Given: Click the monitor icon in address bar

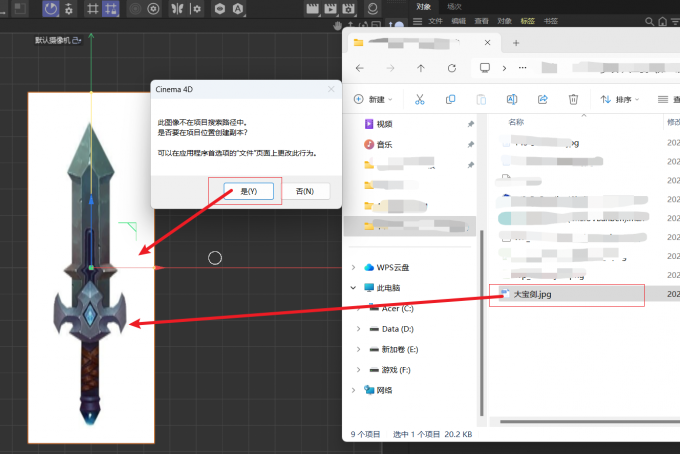Looking at the screenshot, I should [485, 68].
